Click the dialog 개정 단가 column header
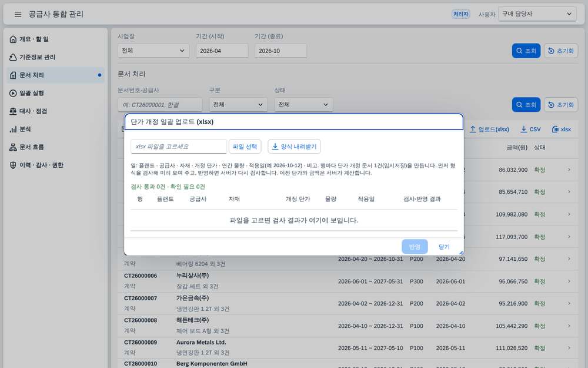The width and height of the screenshot is (588, 368). coord(298,199)
